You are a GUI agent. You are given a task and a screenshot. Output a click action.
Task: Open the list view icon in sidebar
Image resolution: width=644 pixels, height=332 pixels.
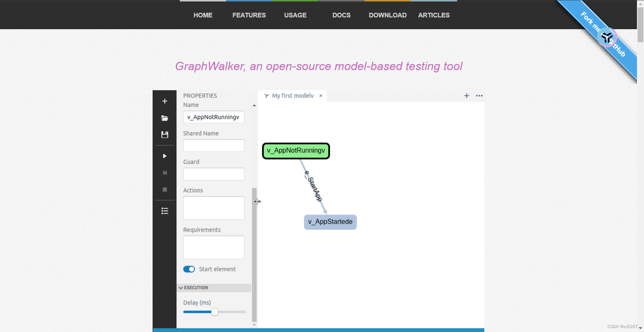165,211
